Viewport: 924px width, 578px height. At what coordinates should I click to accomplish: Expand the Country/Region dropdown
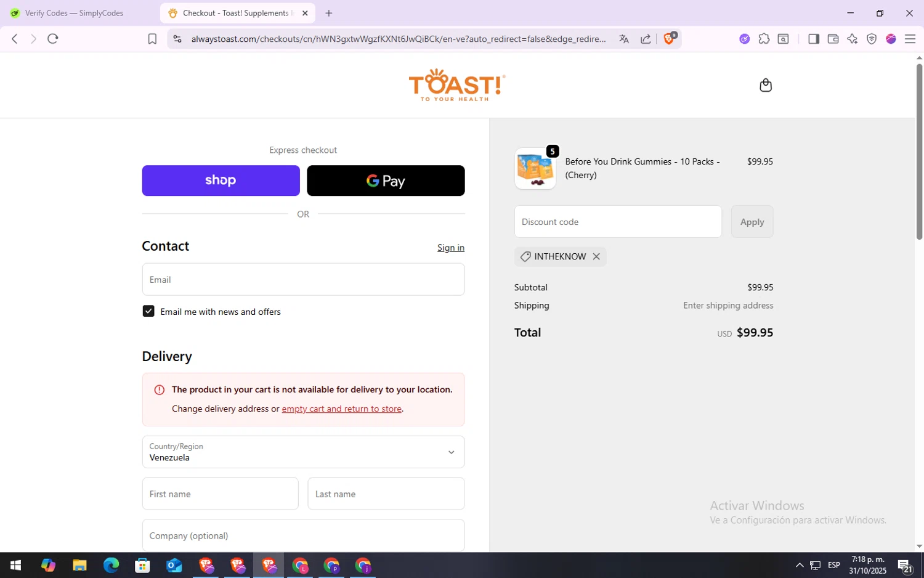click(303, 452)
